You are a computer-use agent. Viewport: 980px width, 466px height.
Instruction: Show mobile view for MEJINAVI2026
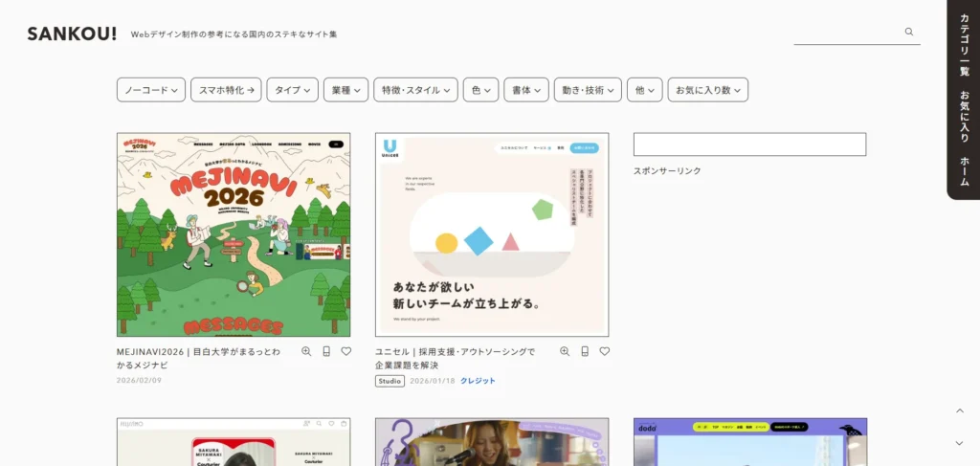click(326, 352)
